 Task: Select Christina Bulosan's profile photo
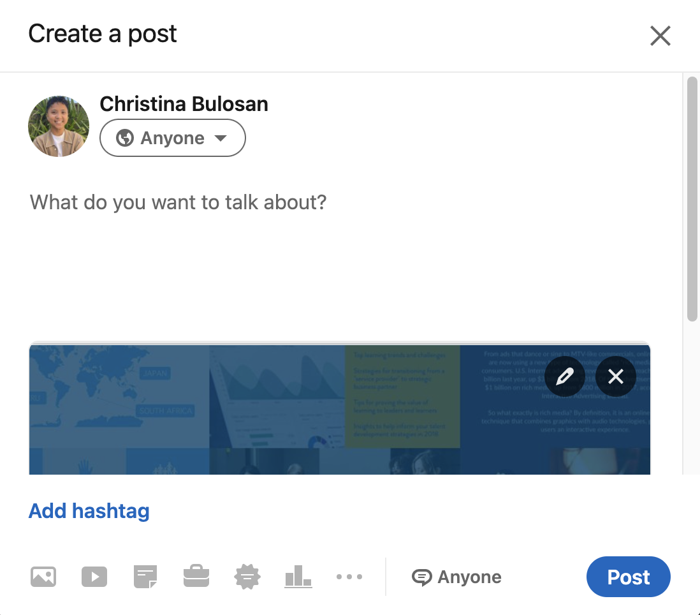(x=58, y=126)
